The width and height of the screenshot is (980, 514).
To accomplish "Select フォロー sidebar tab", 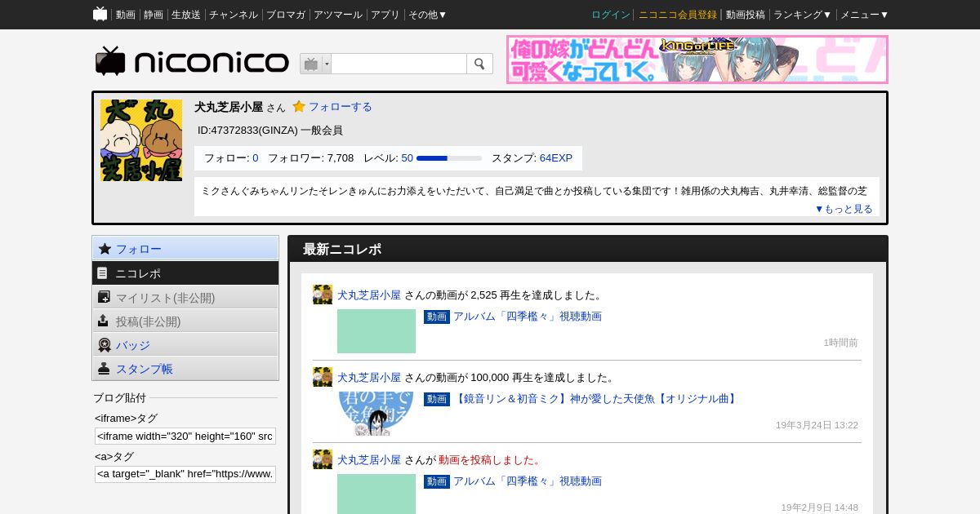I will 185,249.
